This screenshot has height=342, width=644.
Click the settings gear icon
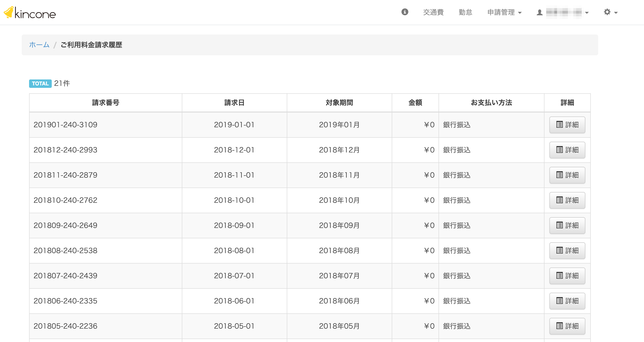pyautogui.click(x=607, y=12)
